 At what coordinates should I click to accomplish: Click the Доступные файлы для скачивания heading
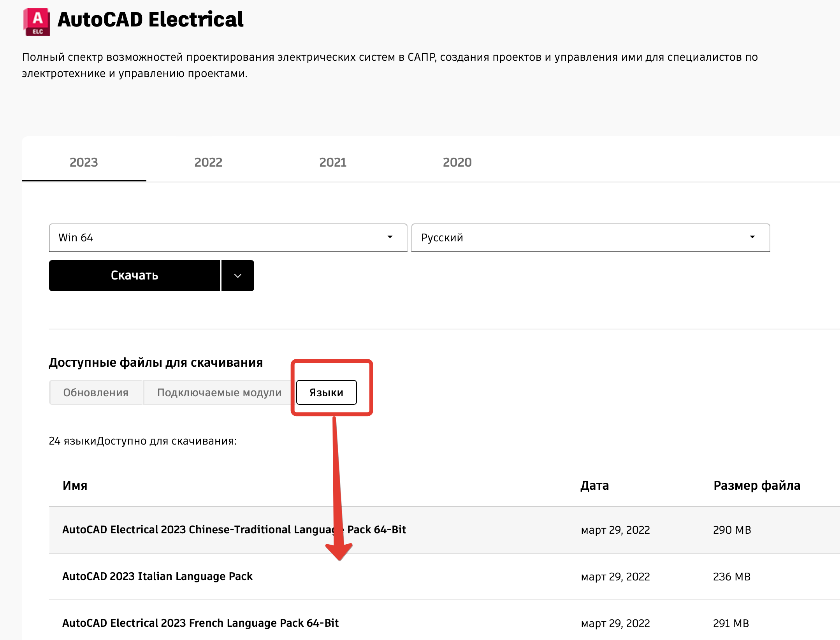point(156,362)
